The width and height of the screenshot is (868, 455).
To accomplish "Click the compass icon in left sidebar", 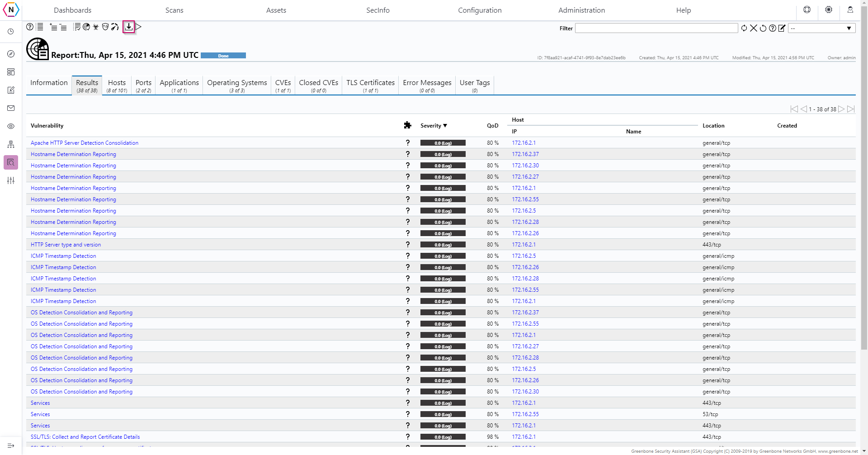I will point(11,54).
